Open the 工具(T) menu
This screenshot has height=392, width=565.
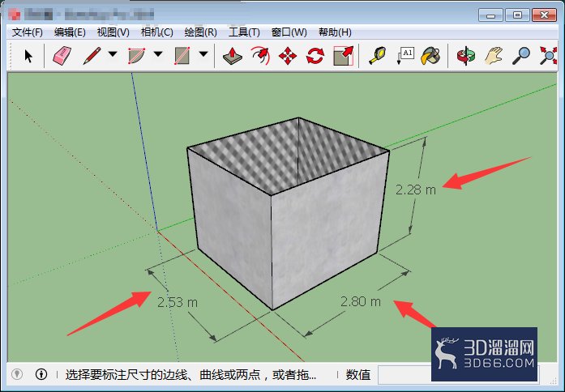[x=244, y=32]
